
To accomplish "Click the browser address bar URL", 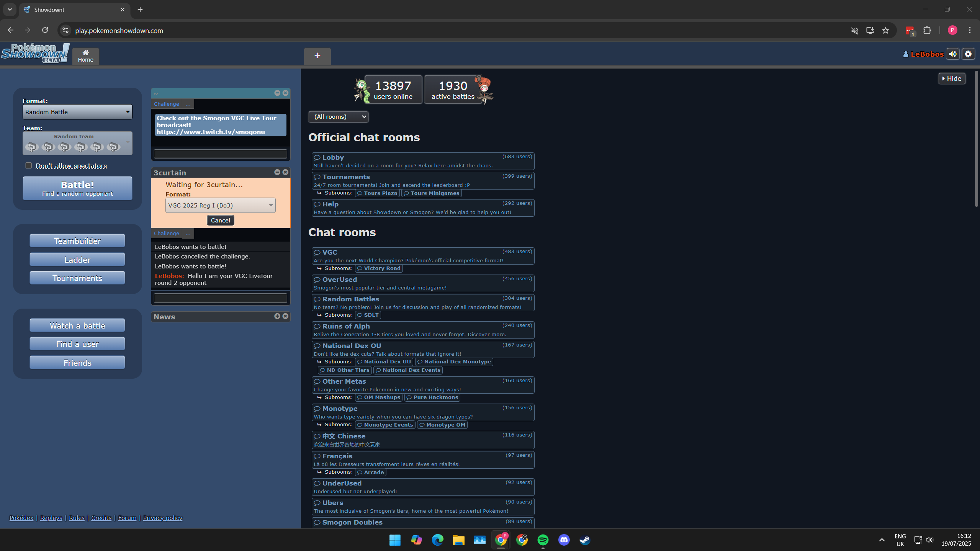I will pyautogui.click(x=119, y=30).
